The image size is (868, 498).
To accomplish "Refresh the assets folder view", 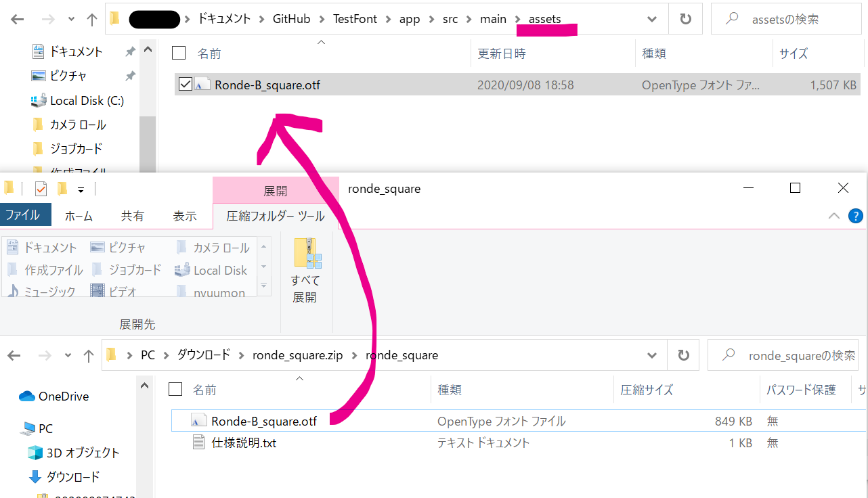I will 685,19.
